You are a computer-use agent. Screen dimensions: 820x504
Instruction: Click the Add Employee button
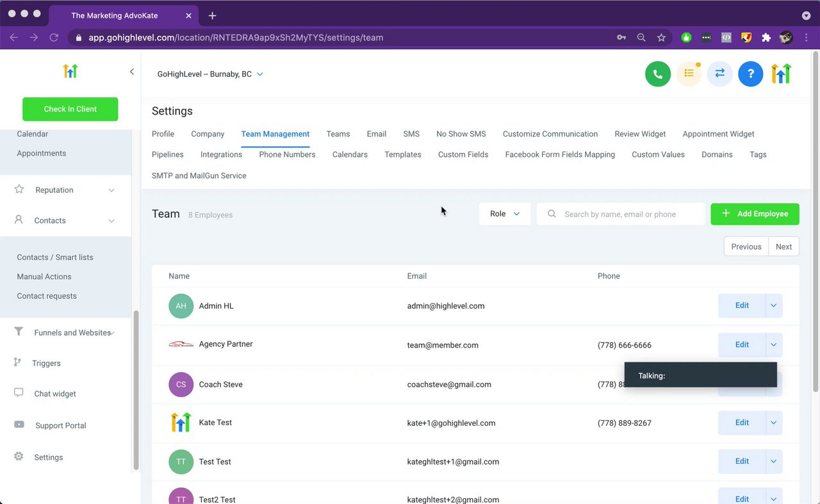click(x=755, y=214)
